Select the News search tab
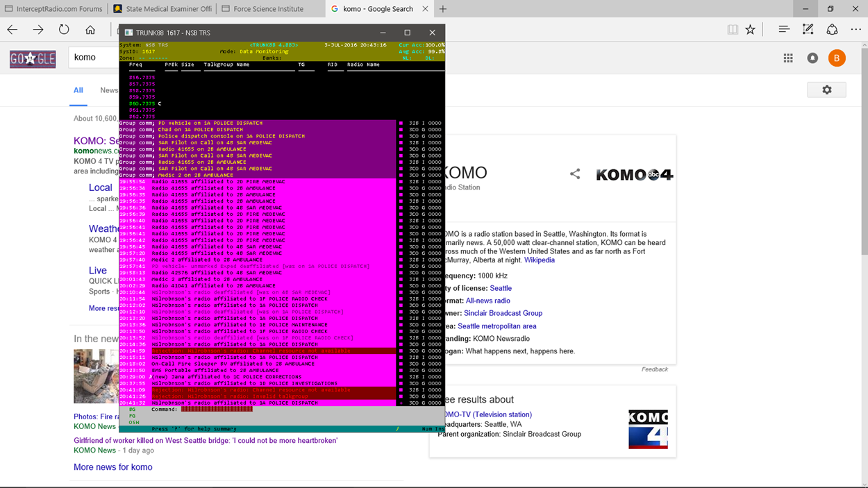The image size is (868, 488). tap(109, 90)
